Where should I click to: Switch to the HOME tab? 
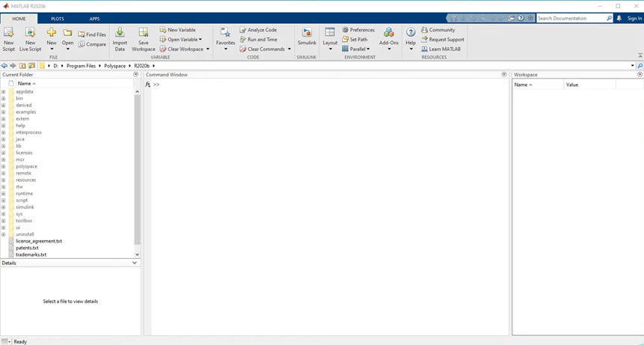click(x=19, y=19)
